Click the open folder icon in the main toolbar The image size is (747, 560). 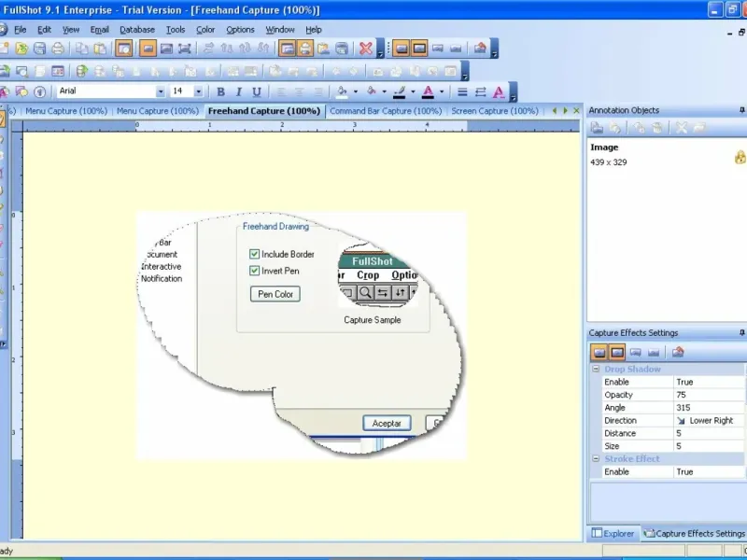pos(21,49)
